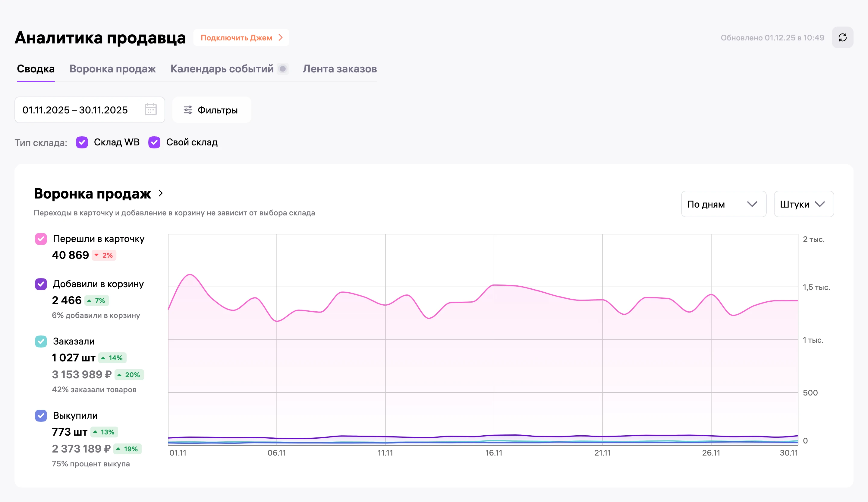Click the 2% decrease badge
This screenshot has height=502, width=868.
(x=104, y=256)
